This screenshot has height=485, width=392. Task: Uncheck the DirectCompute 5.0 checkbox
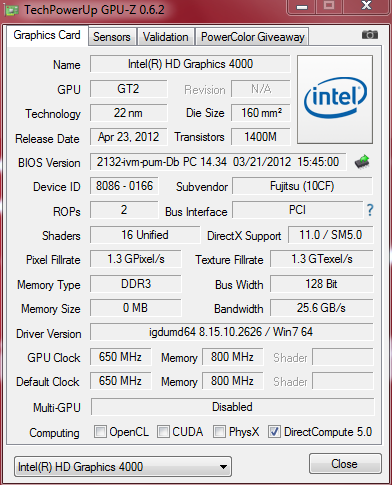pyautogui.click(x=274, y=432)
